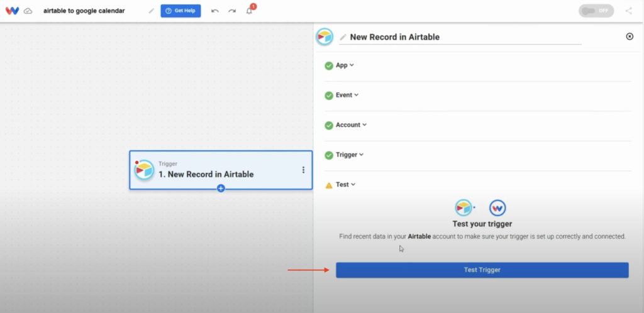Click the Airtable icon in panel header
Image resolution: width=644 pixels, height=313 pixels.
[x=325, y=37]
